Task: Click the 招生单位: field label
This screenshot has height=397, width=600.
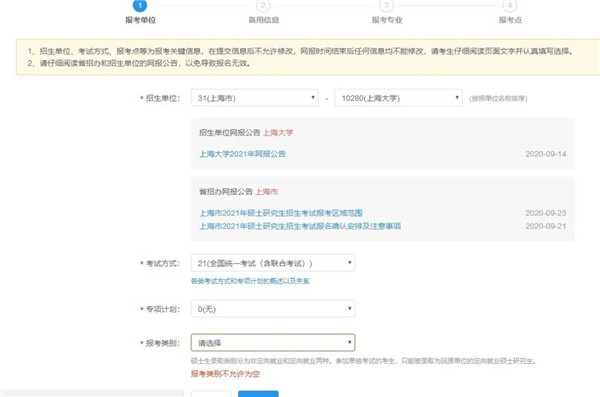Action: pos(163,98)
